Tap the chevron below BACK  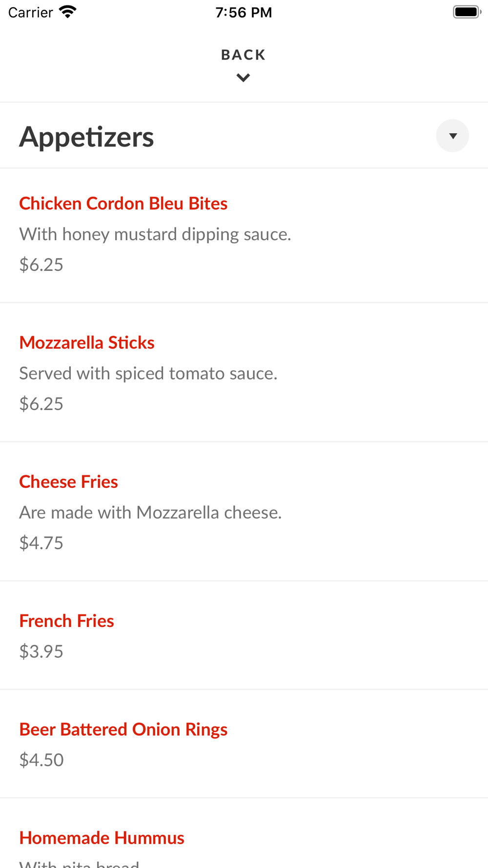pyautogui.click(x=243, y=78)
